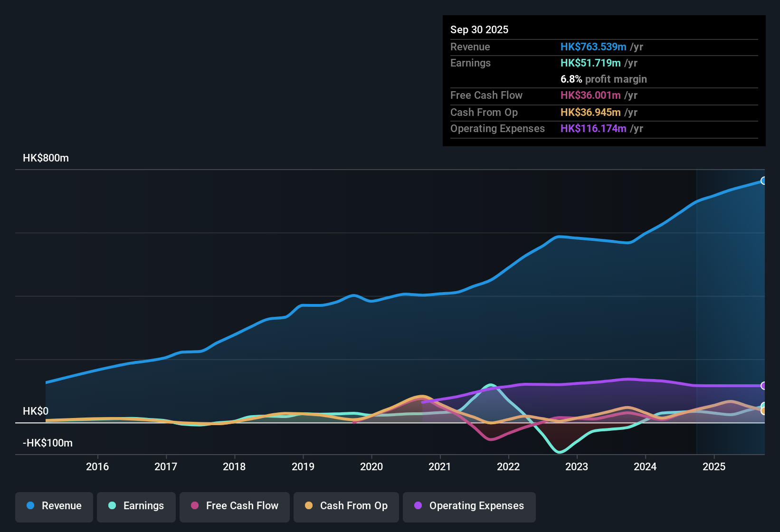The image size is (780, 532).
Task: Click the HK$763.539m Revenue value link
Action: [x=593, y=47]
